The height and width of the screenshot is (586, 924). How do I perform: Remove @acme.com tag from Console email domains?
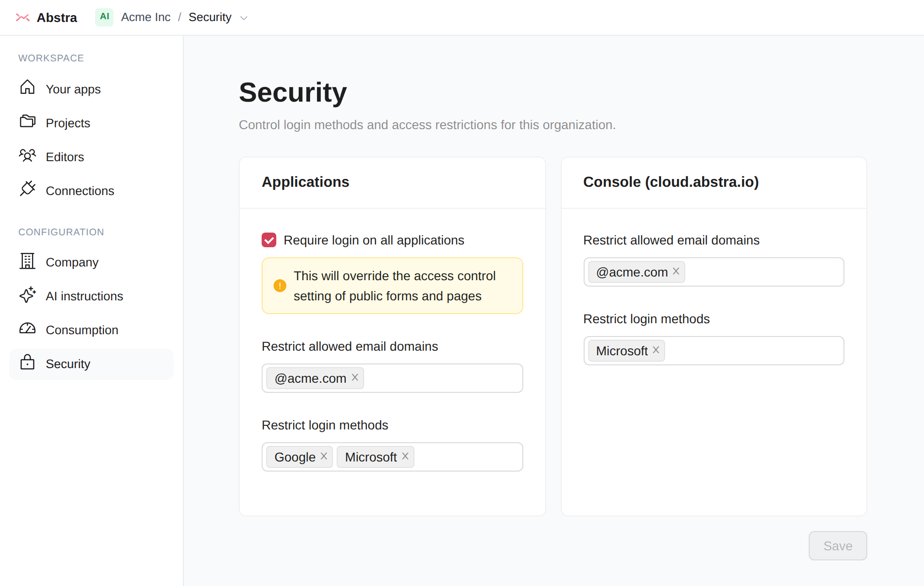tap(676, 271)
